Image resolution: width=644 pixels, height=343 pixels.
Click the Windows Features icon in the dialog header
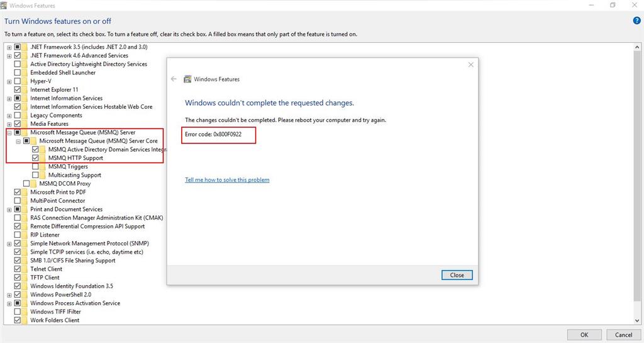click(187, 79)
